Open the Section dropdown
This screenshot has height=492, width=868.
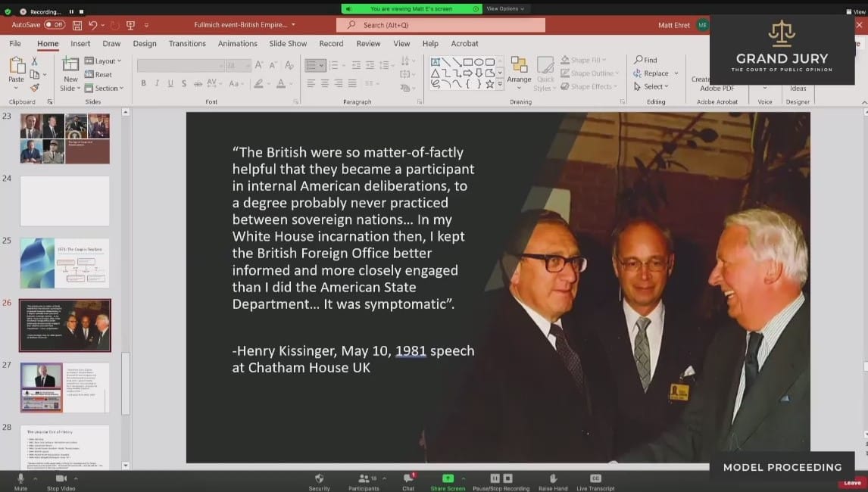102,89
